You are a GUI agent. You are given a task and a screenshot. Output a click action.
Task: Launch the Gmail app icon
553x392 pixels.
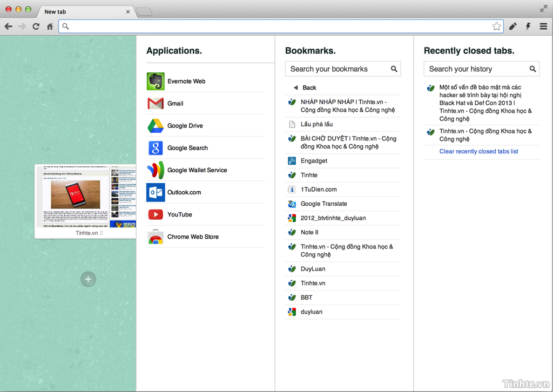pos(156,104)
